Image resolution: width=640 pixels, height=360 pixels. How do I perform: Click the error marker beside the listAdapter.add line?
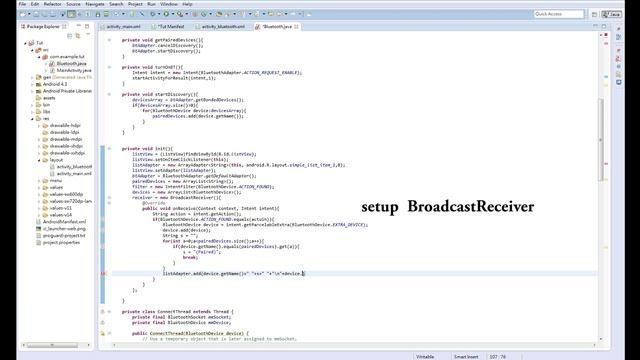pos(103,273)
